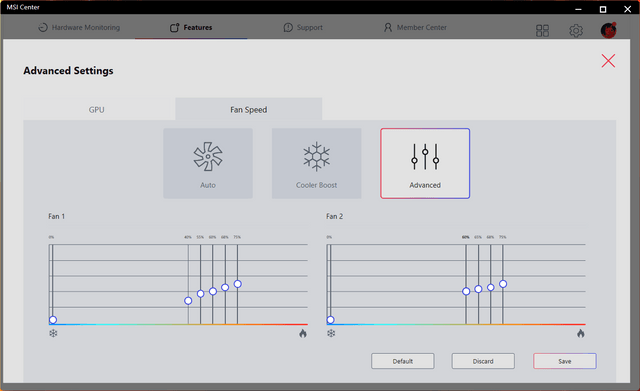The image size is (640, 391).
Task: Close Advanced Settings with red X
Action: click(x=608, y=61)
